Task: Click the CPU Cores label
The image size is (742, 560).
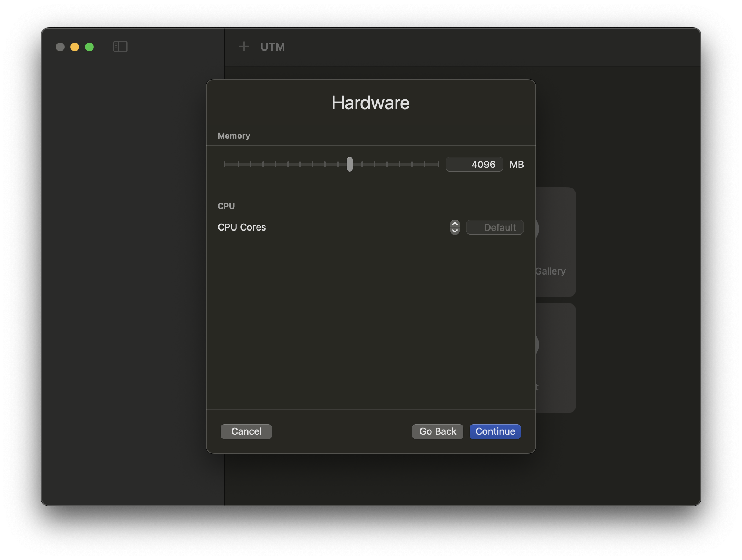Action: click(x=242, y=227)
